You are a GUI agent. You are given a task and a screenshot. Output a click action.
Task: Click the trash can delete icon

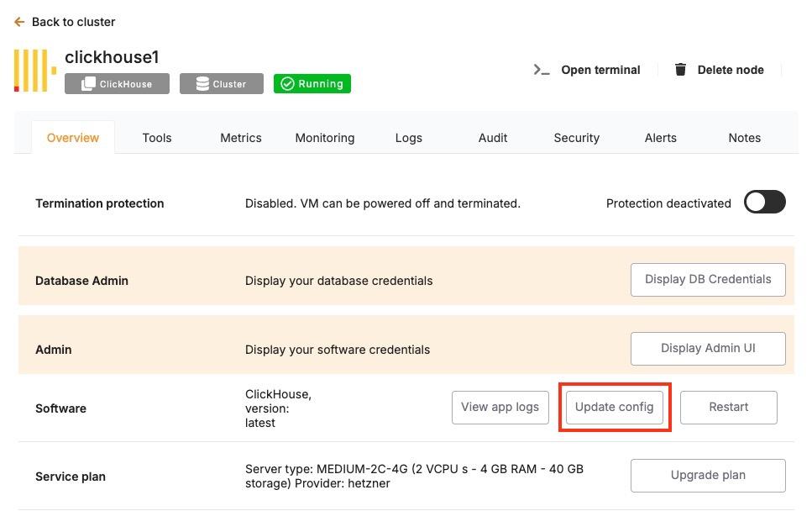[x=680, y=70]
